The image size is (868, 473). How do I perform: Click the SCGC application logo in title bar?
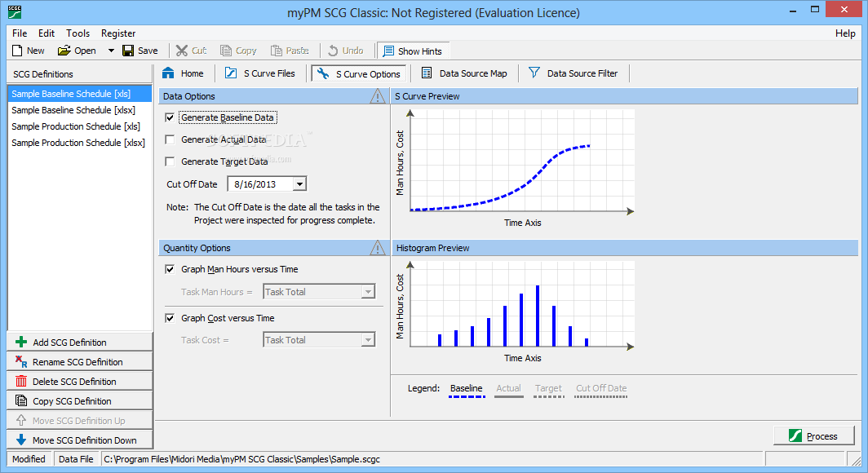point(15,11)
